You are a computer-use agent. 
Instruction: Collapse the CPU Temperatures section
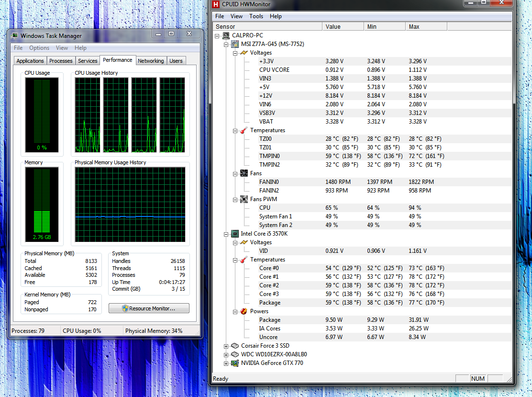(235, 260)
